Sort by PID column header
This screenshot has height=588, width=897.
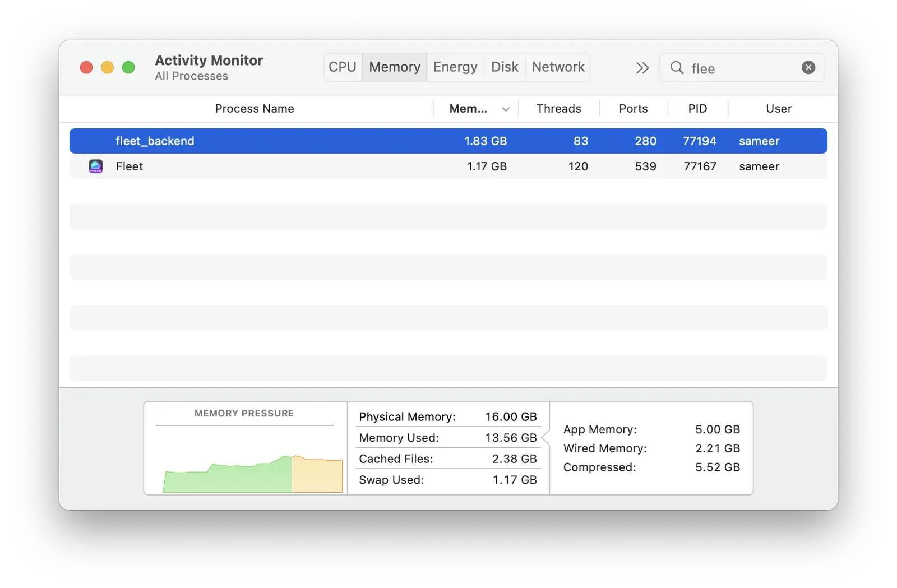pyautogui.click(x=697, y=109)
